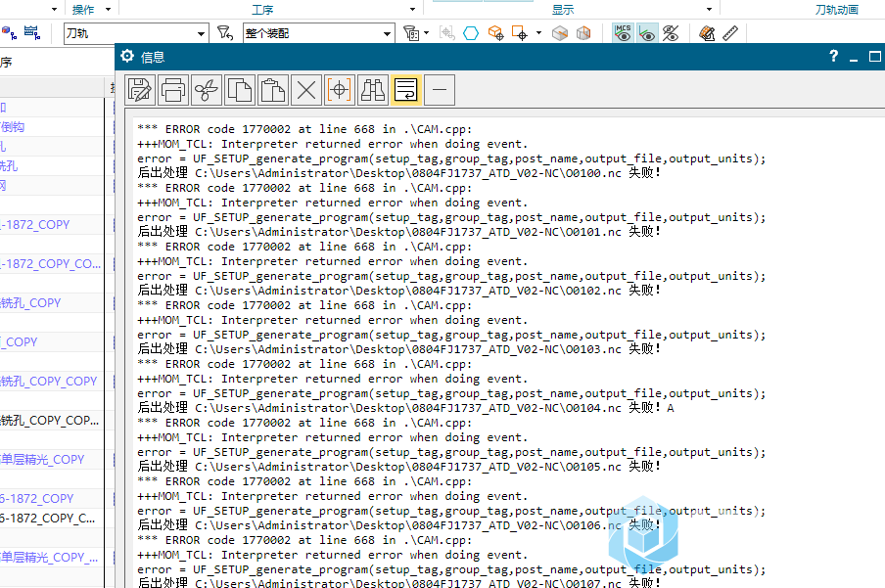The height and width of the screenshot is (588, 885).
Task: Open the 信息 window gear settings
Action: 127,56
